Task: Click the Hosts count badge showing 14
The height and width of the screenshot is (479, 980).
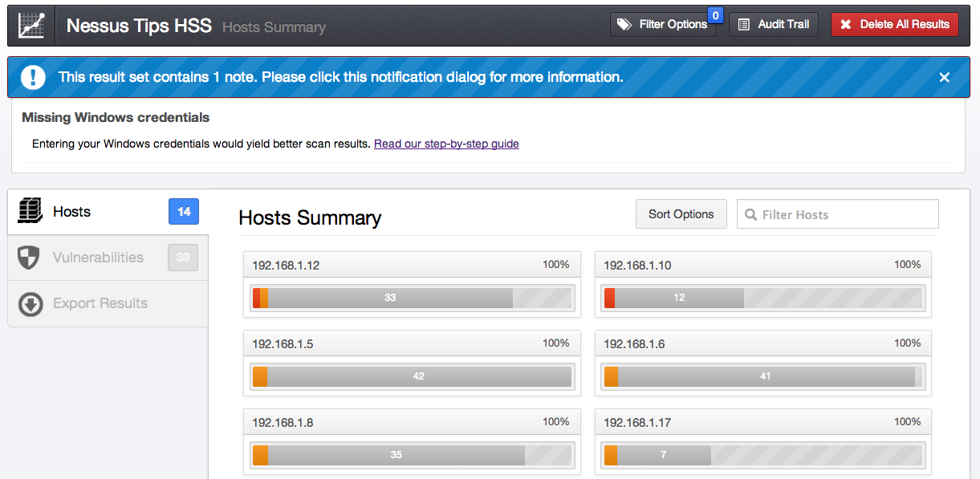Action: (184, 212)
